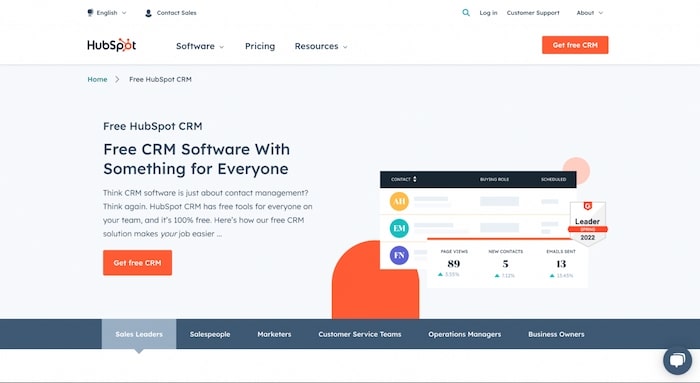
Task: Select the Sales Leaders tab
Action: point(139,334)
